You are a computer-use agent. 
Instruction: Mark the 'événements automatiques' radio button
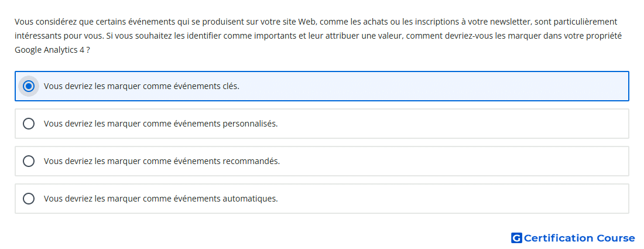pyautogui.click(x=29, y=199)
